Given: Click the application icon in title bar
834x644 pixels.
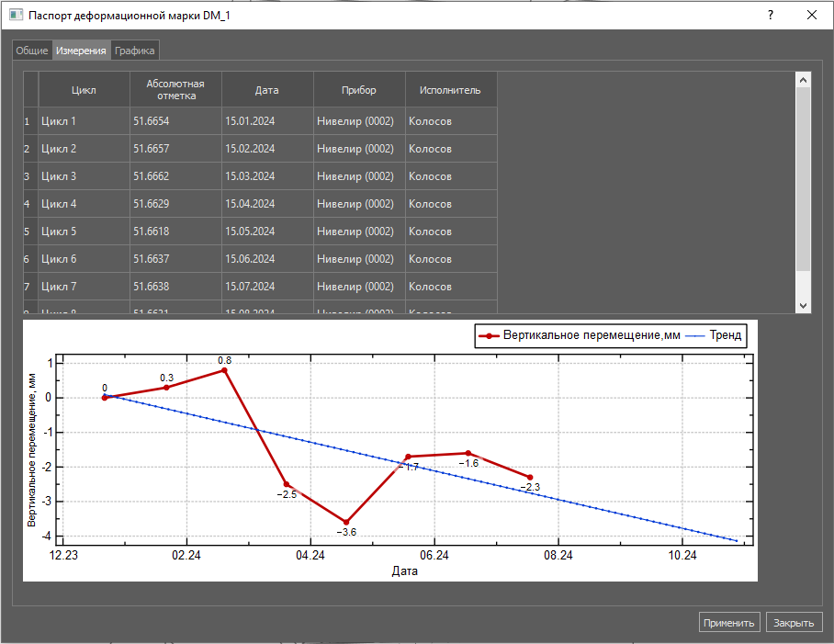Looking at the screenshot, I should click(x=15, y=16).
